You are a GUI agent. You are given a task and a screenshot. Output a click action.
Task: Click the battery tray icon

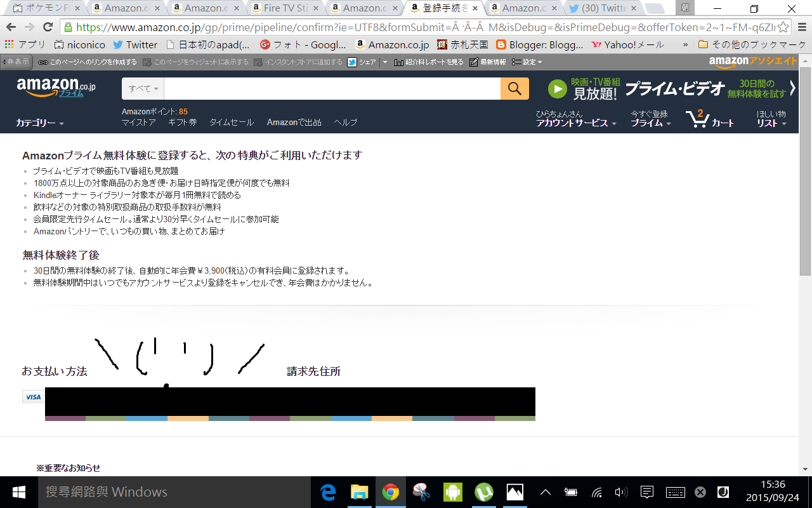(x=571, y=492)
